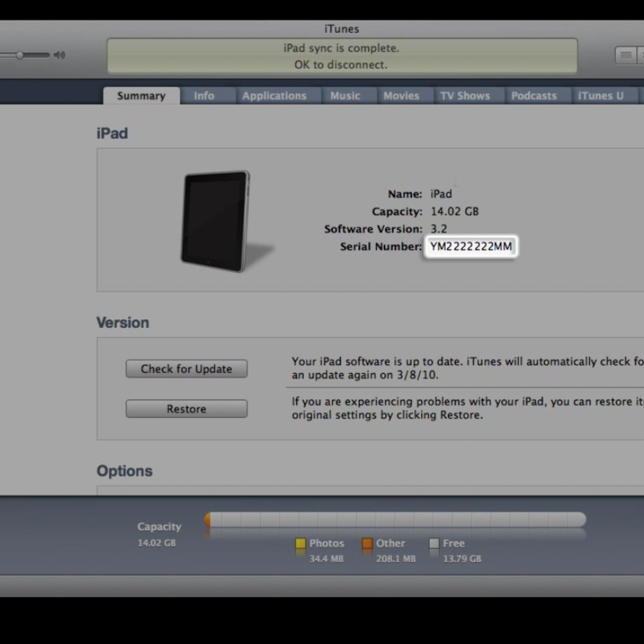Viewport: 644px width, 644px height.
Task: Select the list view button
Action: pyautogui.click(x=626, y=55)
